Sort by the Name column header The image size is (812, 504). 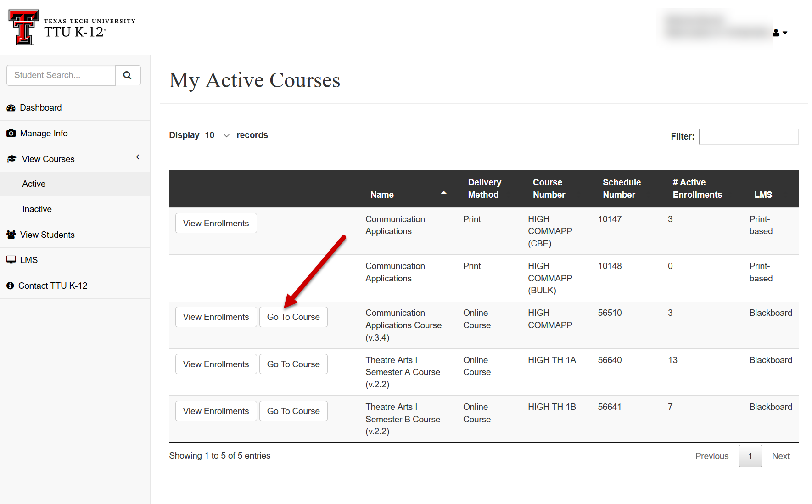coord(382,195)
